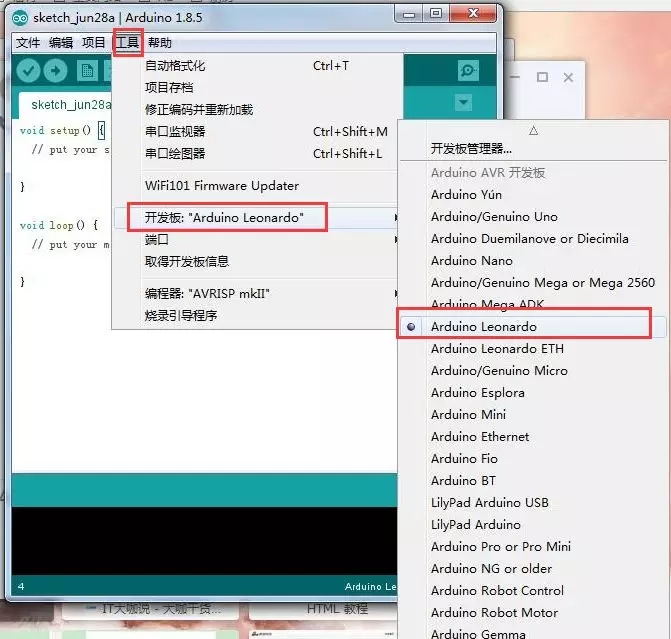
Task: Select Arduino Nano board
Action: pos(533,261)
